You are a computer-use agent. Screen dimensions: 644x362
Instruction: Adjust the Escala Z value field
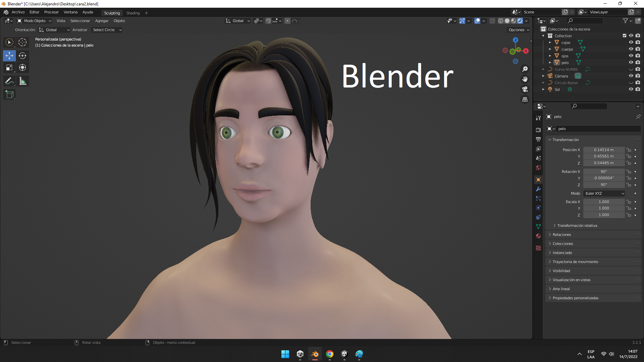point(604,215)
